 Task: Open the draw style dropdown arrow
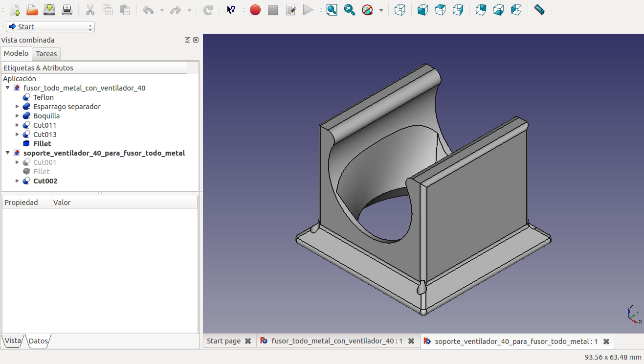381,10
